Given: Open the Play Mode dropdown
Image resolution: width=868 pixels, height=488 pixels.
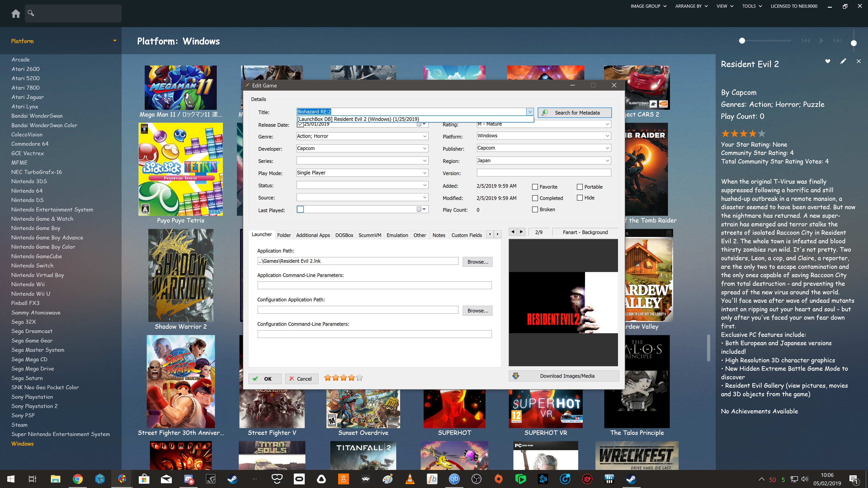Looking at the screenshot, I should (425, 173).
